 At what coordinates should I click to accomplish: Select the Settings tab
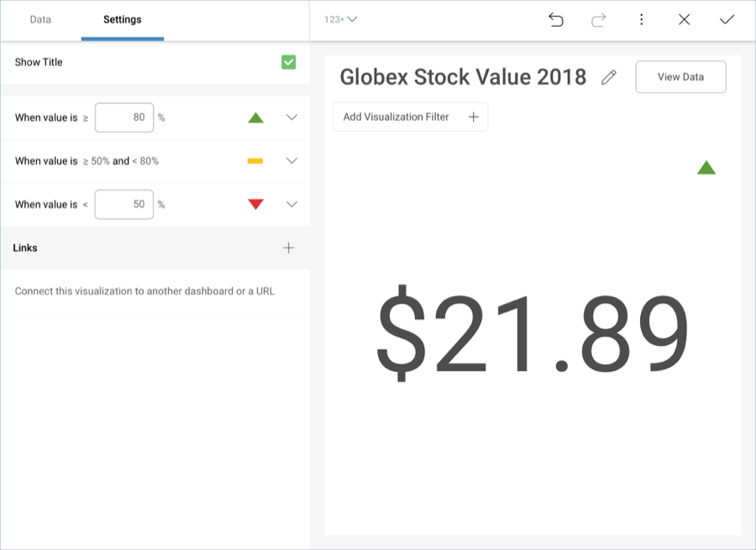click(x=123, y=19)
